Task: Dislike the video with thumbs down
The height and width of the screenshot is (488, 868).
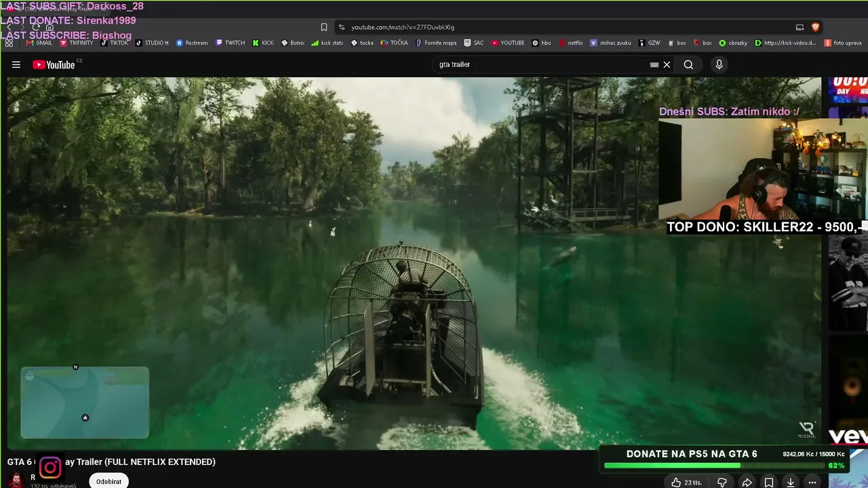Action: pos(722,482)
